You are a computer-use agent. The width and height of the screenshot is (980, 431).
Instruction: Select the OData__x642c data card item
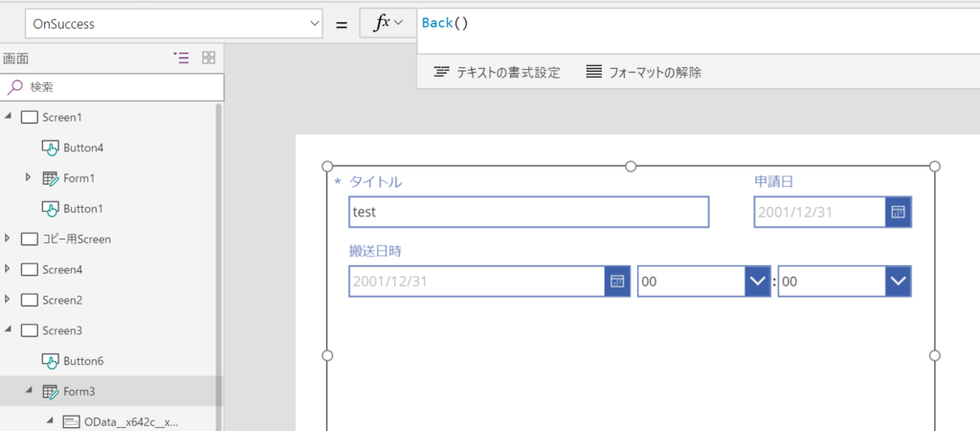132,422
